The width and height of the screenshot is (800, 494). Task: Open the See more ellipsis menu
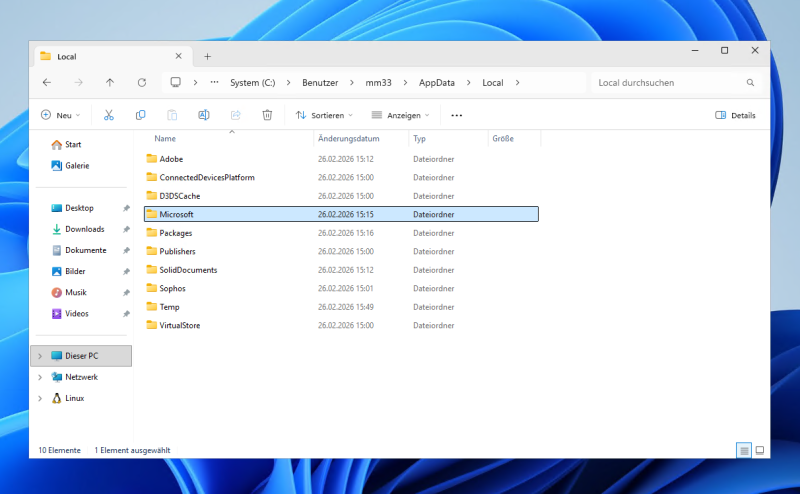(457, 115)
